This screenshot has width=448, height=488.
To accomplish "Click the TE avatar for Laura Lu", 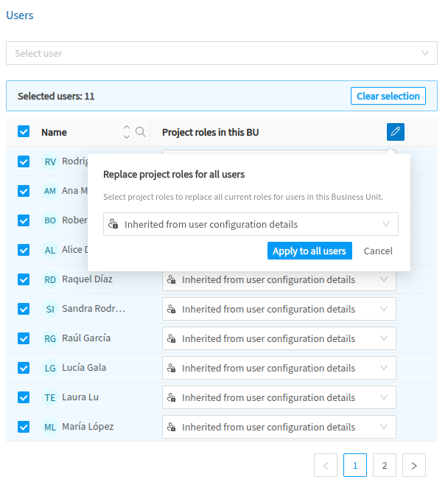I will (x=50, y=397).
